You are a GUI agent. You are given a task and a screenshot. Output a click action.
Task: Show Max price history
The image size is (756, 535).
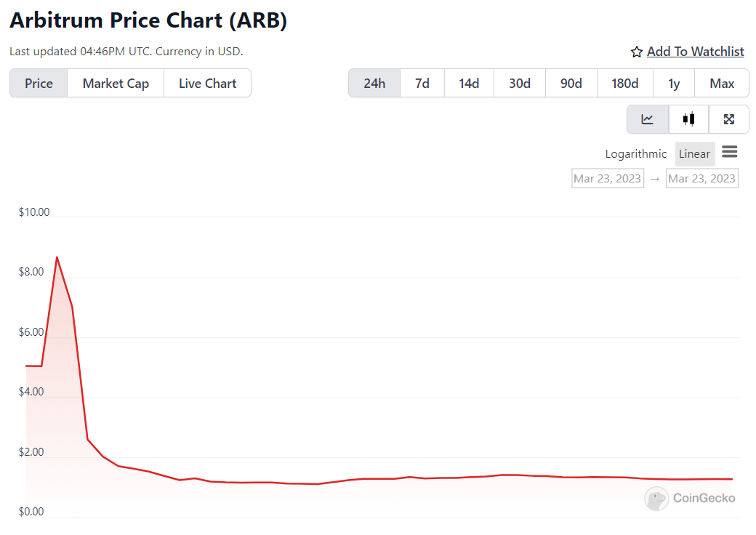(721, 84)
